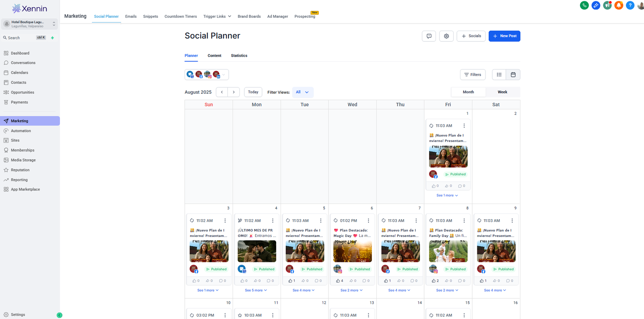Expand See 2 more on August 6

[351, 290]
